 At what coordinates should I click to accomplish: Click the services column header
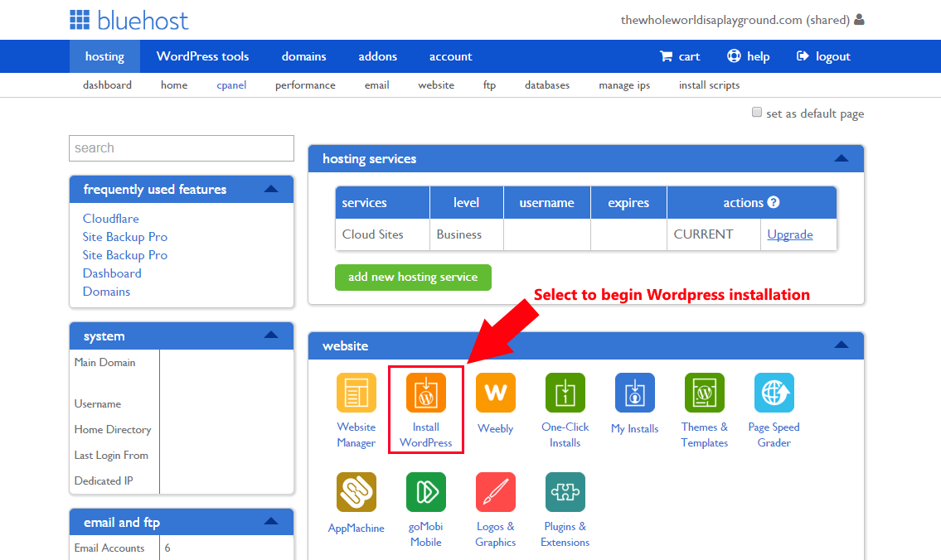pyautogui.click(x=382, y=203)
